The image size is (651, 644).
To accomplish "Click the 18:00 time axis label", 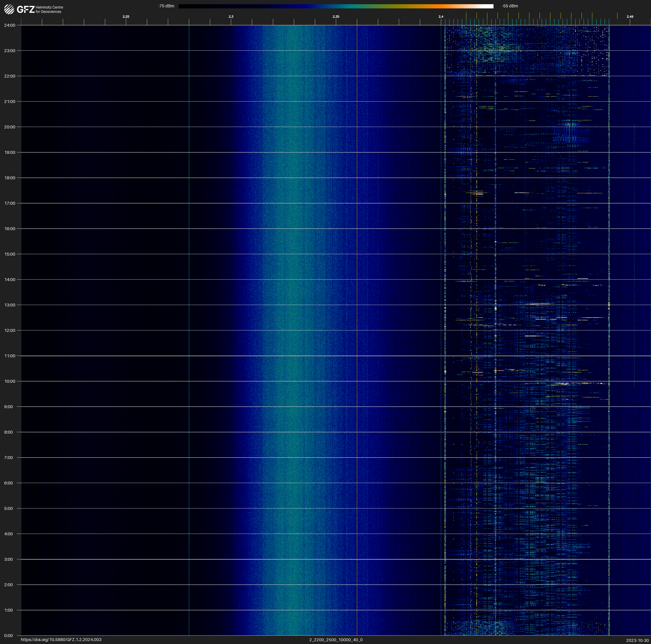I will [10, 178].
